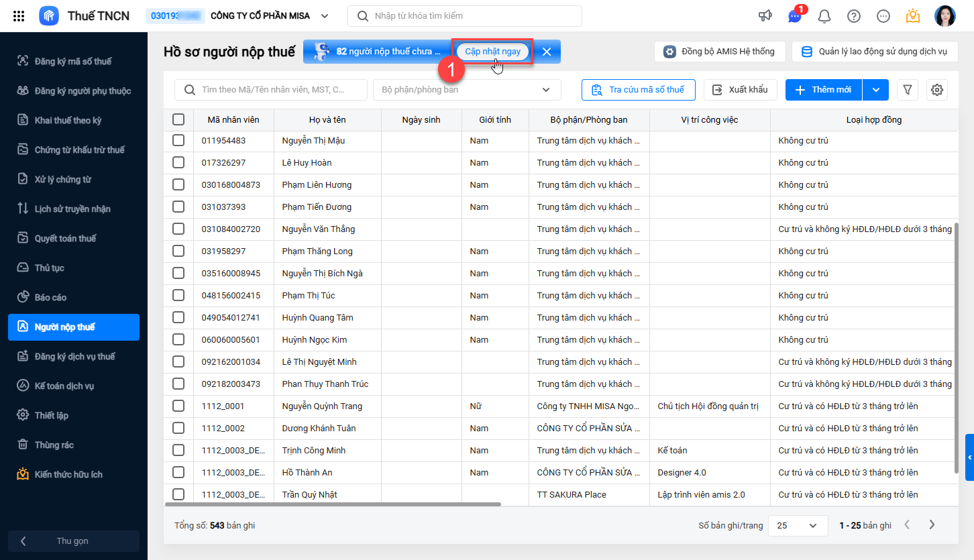
Task: Click Tra cứu mã số thuế button
Action: pos(638,90)
